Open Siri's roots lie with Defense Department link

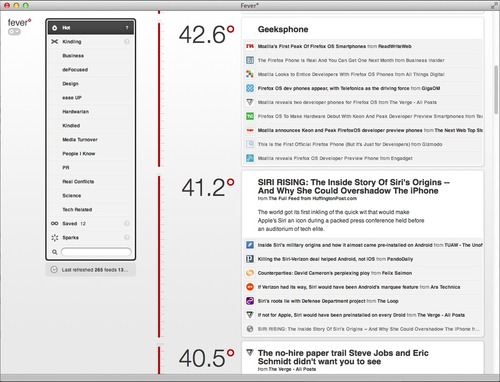point(311,301)
